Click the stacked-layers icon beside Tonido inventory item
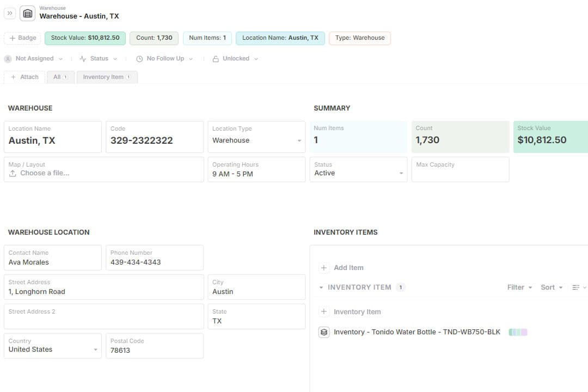Screen dimensions: 588x392 click(324, 332)
